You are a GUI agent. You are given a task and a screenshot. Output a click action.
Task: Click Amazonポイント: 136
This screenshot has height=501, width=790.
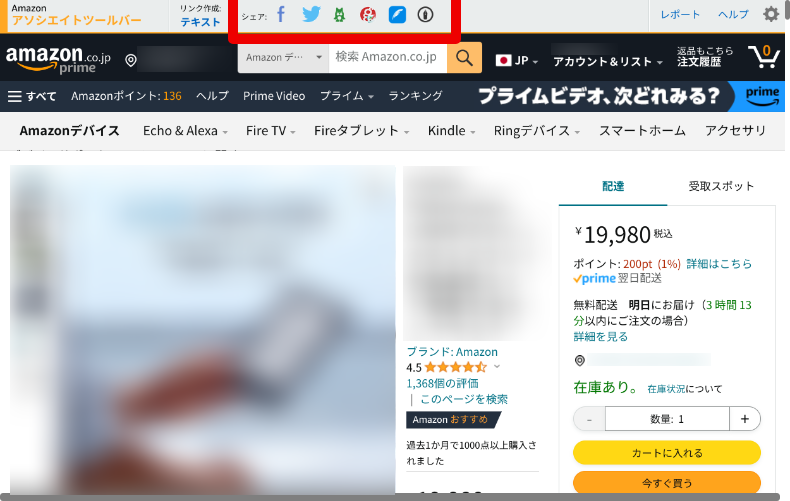click(126, 96)
